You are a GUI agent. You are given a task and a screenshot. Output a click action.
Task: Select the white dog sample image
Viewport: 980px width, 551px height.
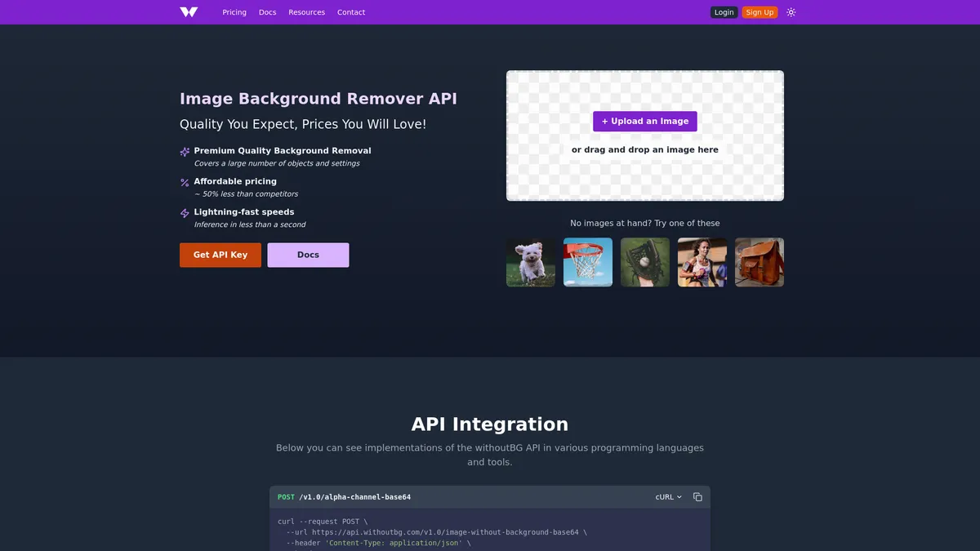click(x=530, y=262)
